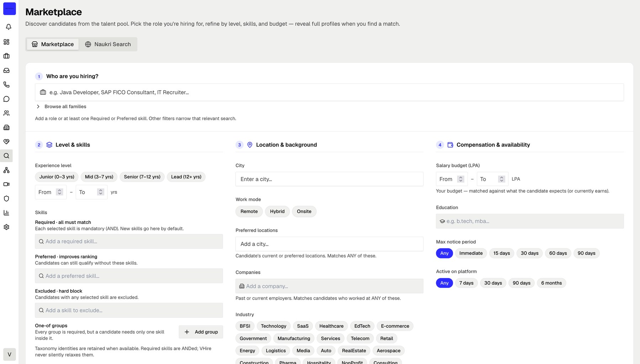Expand Browse all families

[x=61, y=107]
